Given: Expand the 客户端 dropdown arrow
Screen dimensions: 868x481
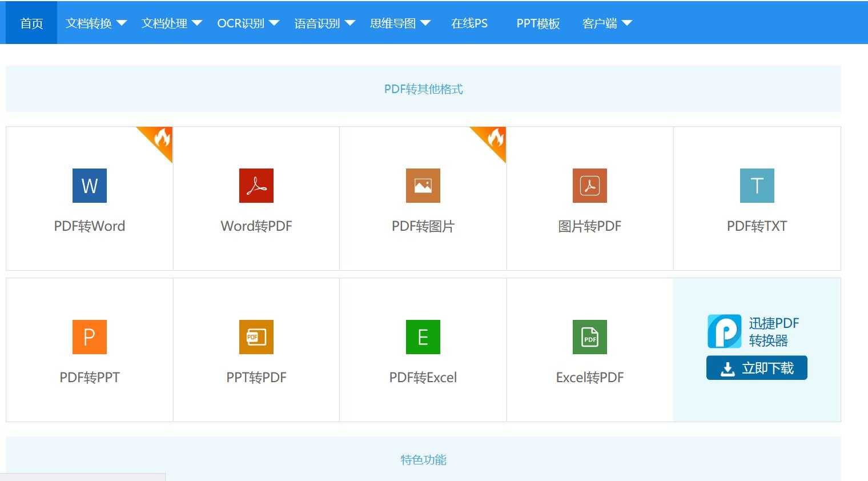Looking at the screenshot, I should [x=627, y=23].
